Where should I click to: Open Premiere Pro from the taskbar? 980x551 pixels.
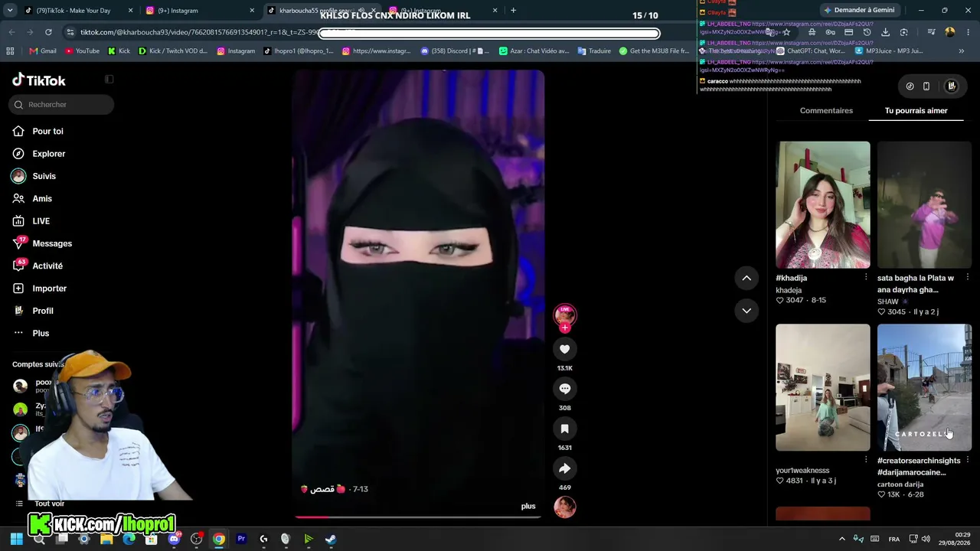click(241, 539)
